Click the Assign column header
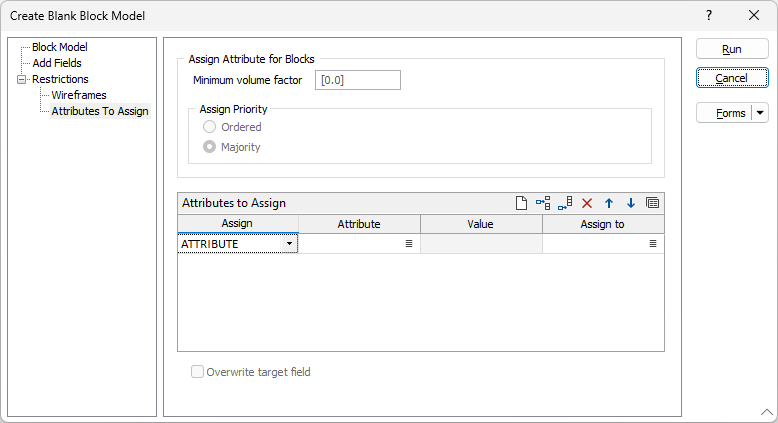Screen dimensions: 778x423 (237, 224)
